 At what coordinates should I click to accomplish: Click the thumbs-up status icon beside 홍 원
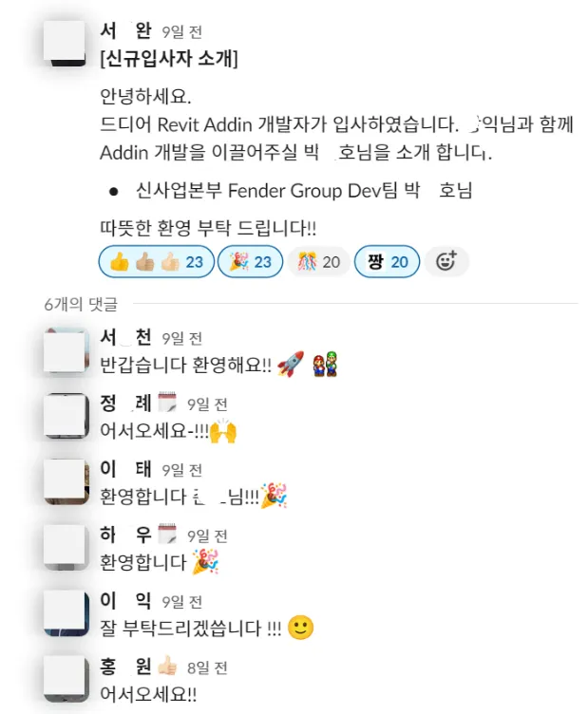[167, 667]
